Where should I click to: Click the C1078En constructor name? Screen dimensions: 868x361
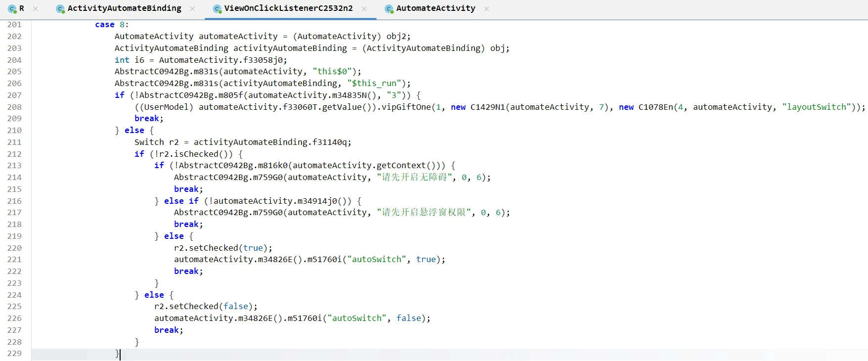(656, 107)
